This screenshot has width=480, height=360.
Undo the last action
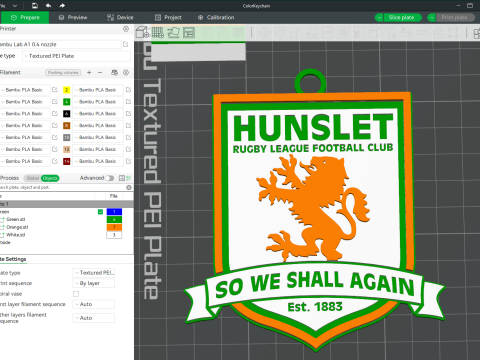49,6
